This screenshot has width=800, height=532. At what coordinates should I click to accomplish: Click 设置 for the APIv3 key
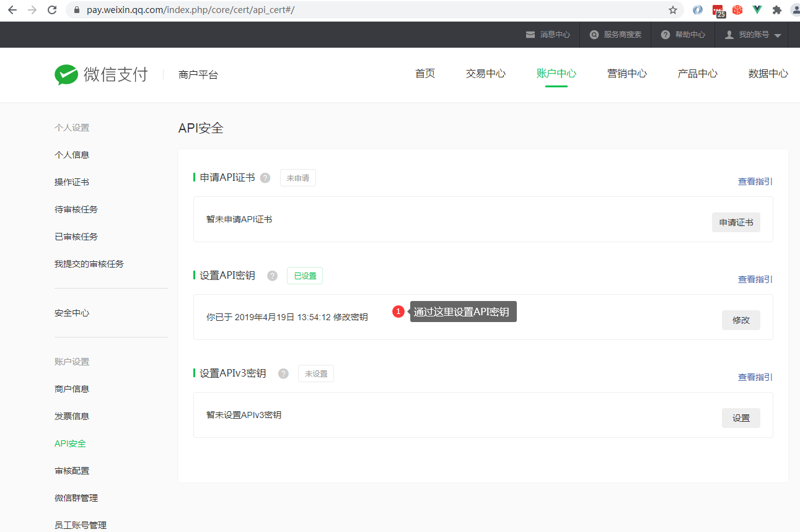click(741, 418)
